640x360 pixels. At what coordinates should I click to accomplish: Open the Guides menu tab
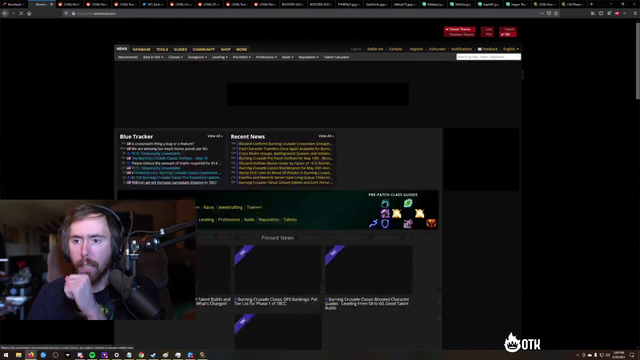(x=180, y=49)
